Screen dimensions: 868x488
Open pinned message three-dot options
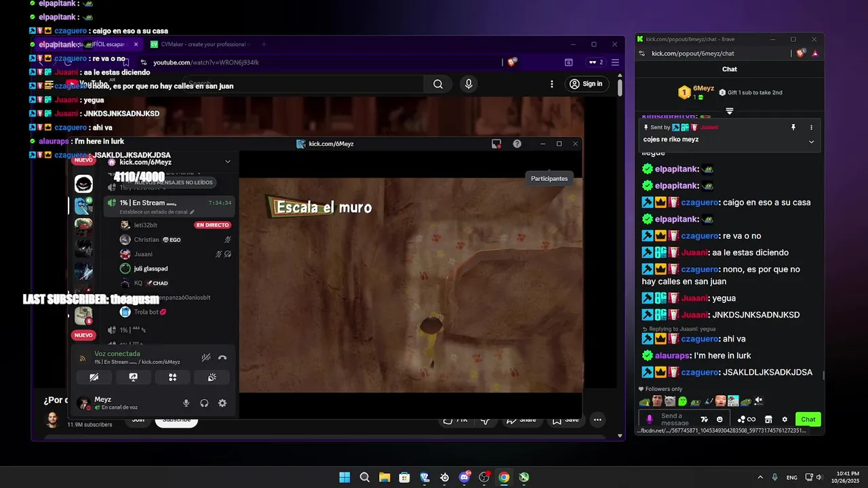pyautogui.click(x=811, y=127)
